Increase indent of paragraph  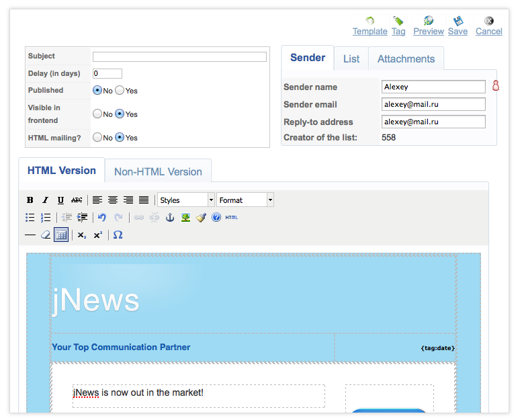(x=82, y=218)
